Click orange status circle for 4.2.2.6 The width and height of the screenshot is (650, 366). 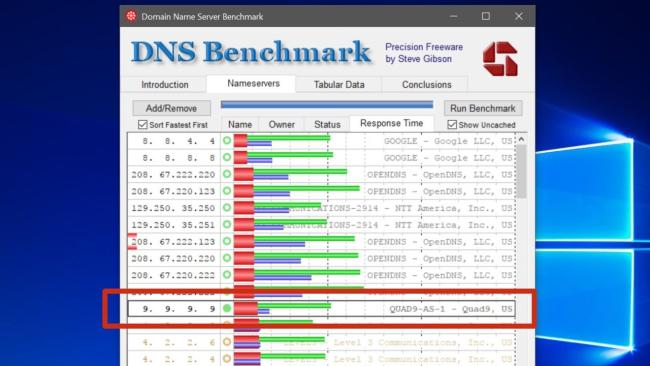(x=227, y=342)
